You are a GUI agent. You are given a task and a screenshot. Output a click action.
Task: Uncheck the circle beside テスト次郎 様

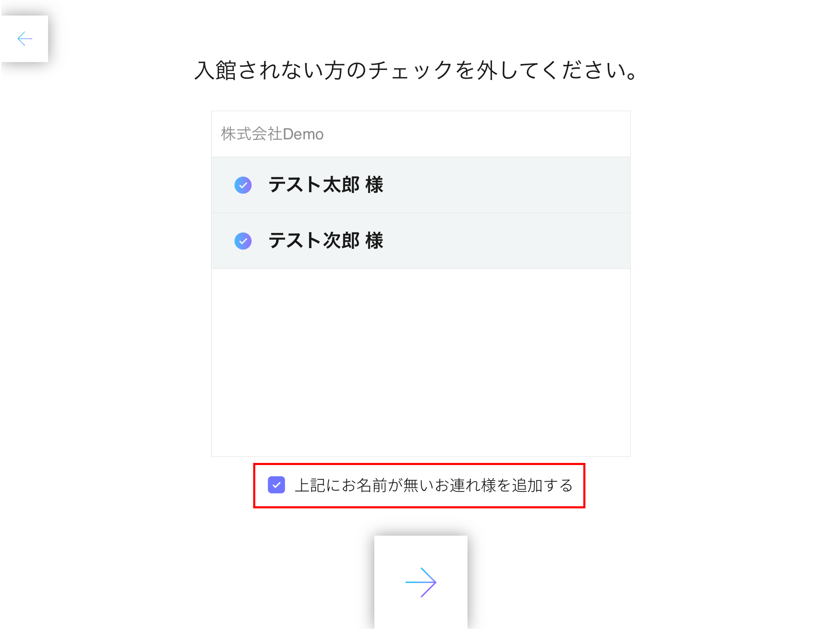243,241
